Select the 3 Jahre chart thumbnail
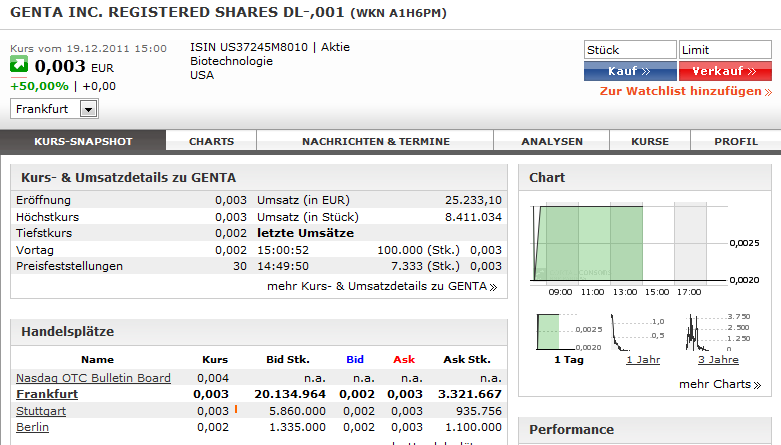 [718, 334]
